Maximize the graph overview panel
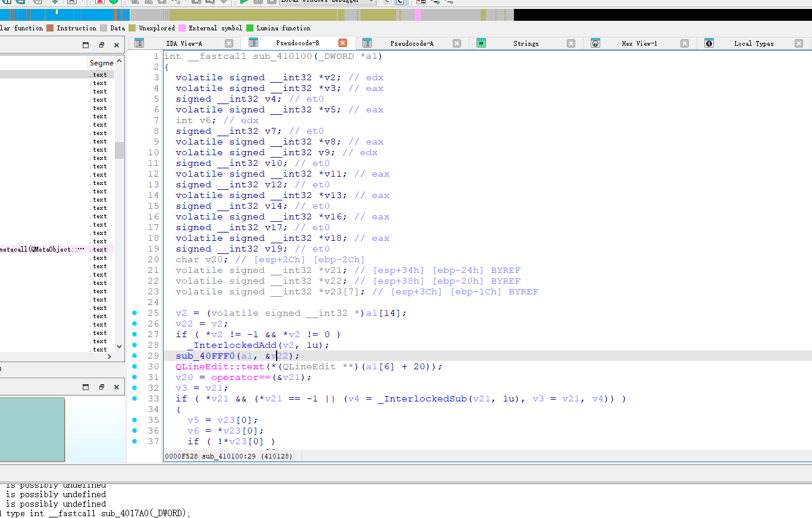The height and width of the screenshot is (518, 812). point(86,387)
